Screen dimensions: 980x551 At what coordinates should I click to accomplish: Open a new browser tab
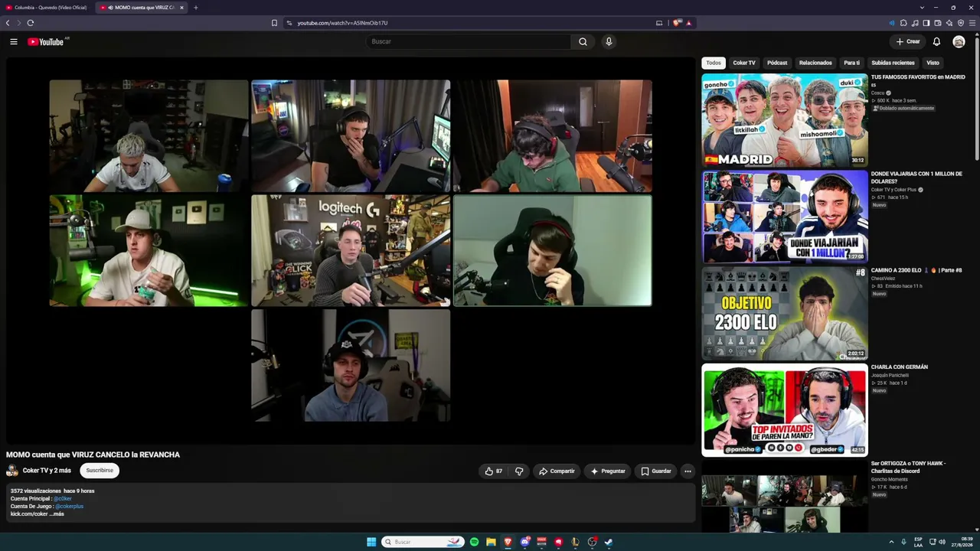coord(195,8)
